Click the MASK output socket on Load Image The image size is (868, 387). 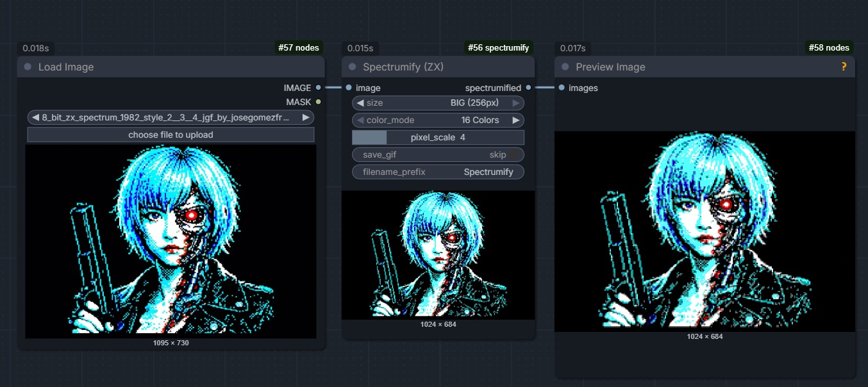tap(318, 102)
